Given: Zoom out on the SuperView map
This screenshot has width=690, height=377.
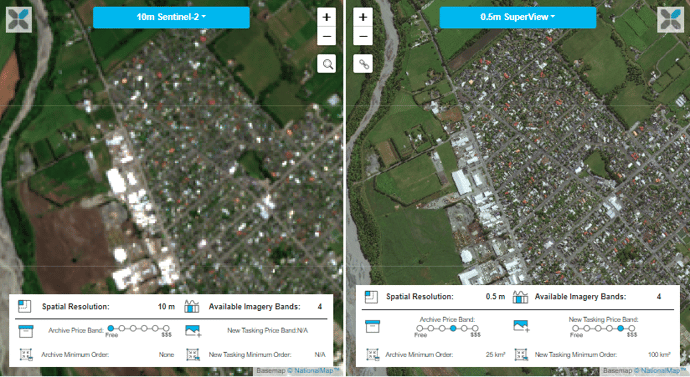Looking at the screenshot, I should (363, 36).
